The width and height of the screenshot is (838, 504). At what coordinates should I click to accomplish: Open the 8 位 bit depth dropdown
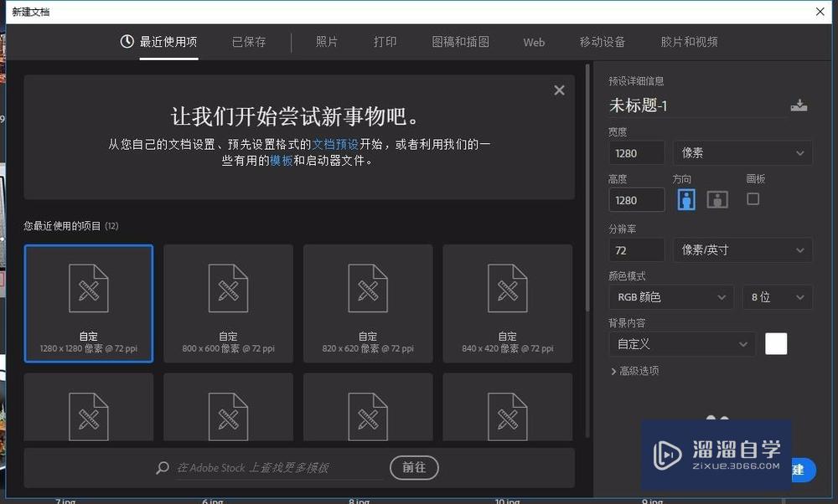click(777, 296)
